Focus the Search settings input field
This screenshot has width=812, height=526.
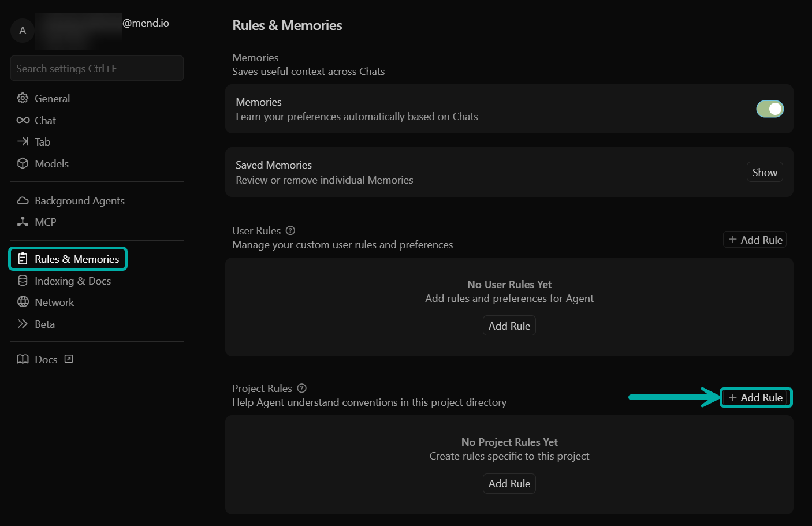pyautogui.click(x=96, y=68)
